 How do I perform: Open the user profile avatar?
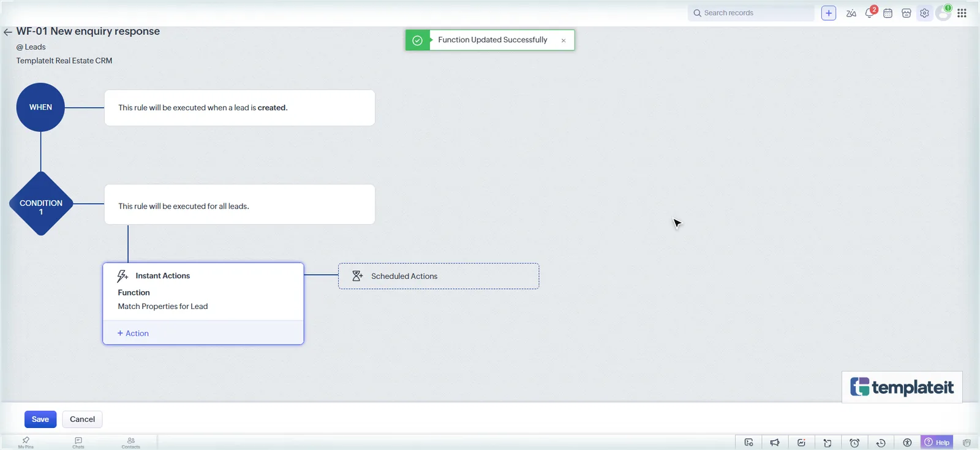pyautogui.click(x=943, y=13)
